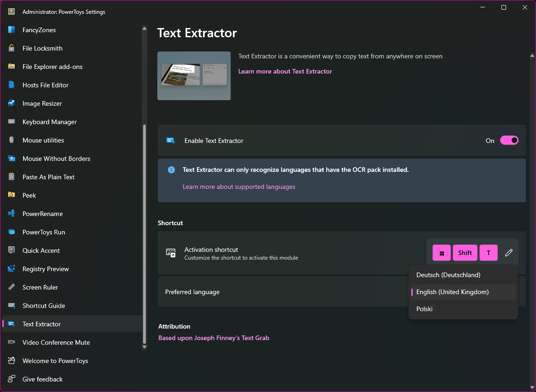Viewport: 536px width, 392px height.
Task: Click the Mouse Without Borders icon
Action: click(12, 159)
